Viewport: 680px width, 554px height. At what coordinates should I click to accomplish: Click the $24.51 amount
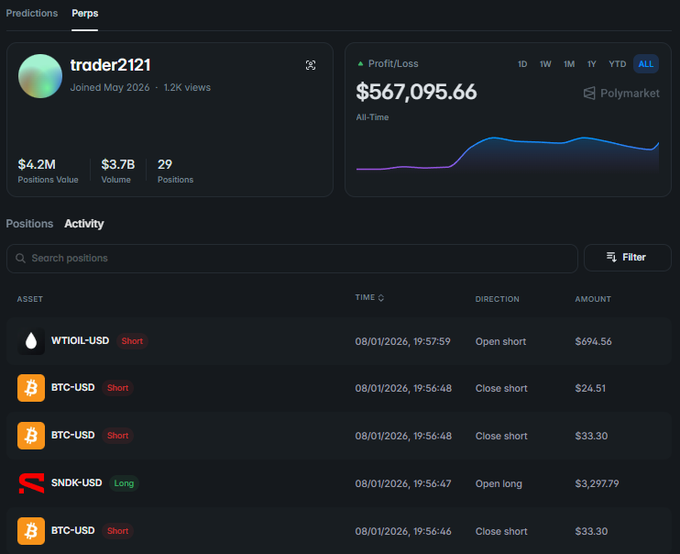(590, 388)
